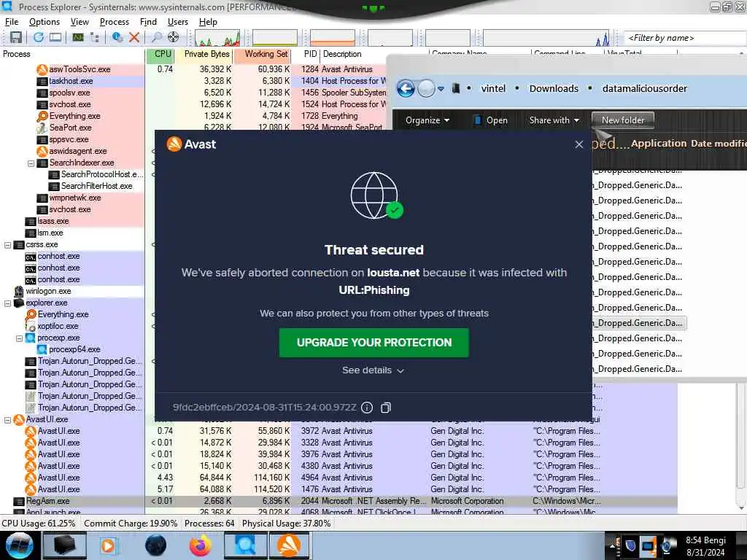Click the Save toolbar icon in Process Explorer
This screenshot has height=560, width=747.
tap(16, 37)
